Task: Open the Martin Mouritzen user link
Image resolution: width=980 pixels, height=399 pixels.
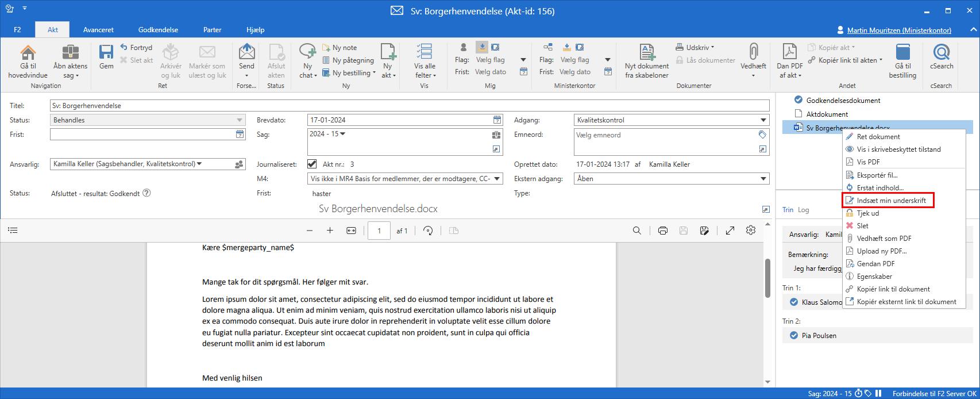Action: pyautogui.click(x=898, y=30)
